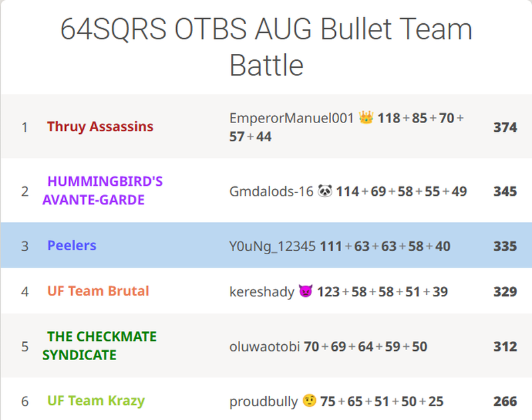532x420 pixels.
Task: Click the purple devil icon beside kereshady
Action: [x=306, y=292]
